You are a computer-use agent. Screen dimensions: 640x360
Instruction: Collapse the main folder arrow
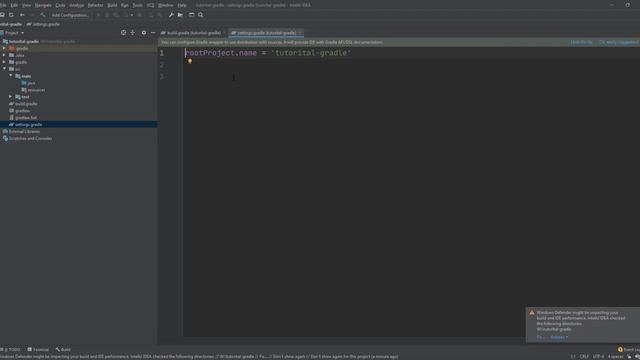tap(11, 76)
